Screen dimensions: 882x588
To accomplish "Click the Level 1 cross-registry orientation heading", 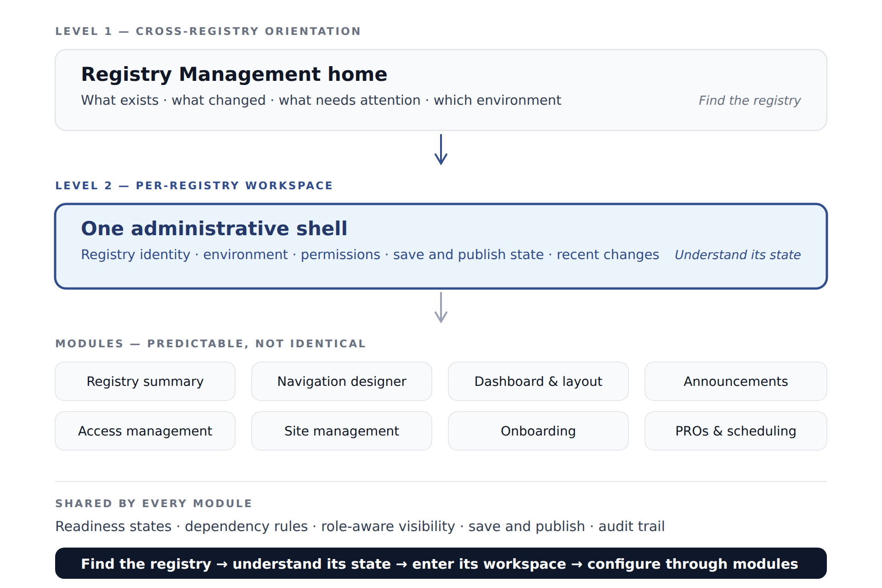I will [208, 31].
